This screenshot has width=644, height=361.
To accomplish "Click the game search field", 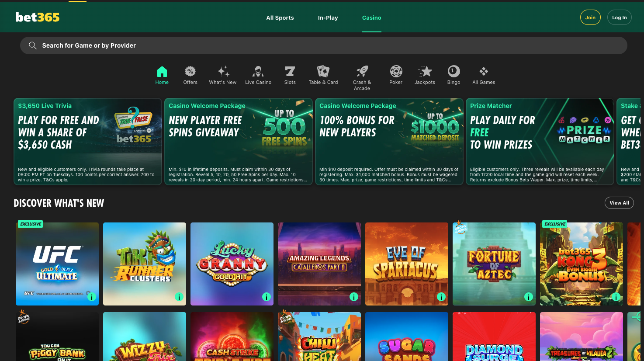I will click(323, 45).
